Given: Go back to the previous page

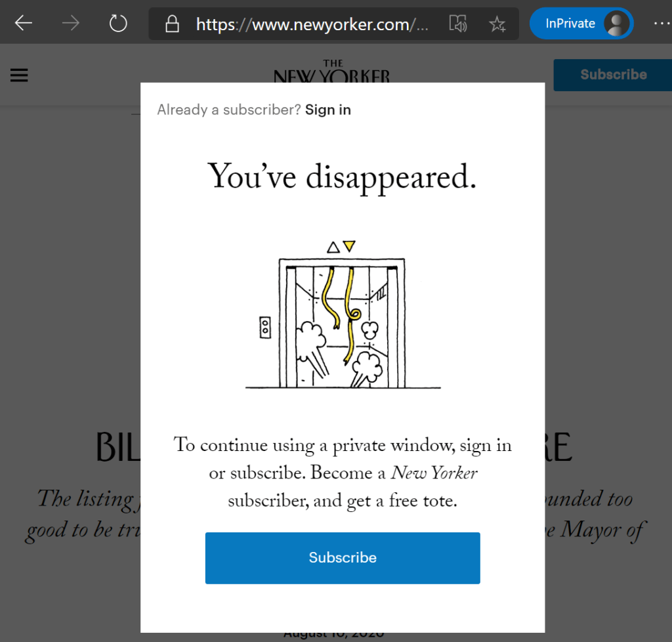Looking at the screenshot, I should [24, 24].
